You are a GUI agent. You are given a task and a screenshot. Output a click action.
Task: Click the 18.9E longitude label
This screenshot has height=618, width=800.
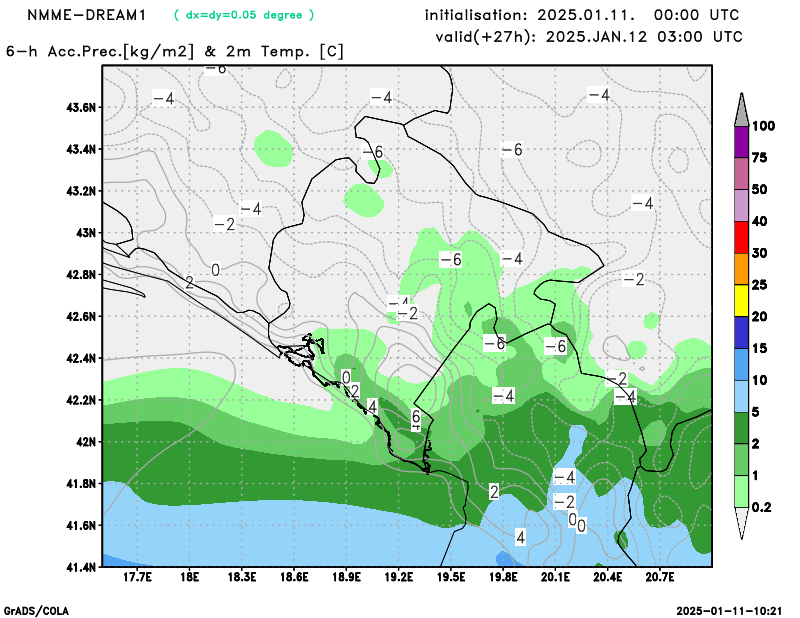click(346, 578)
